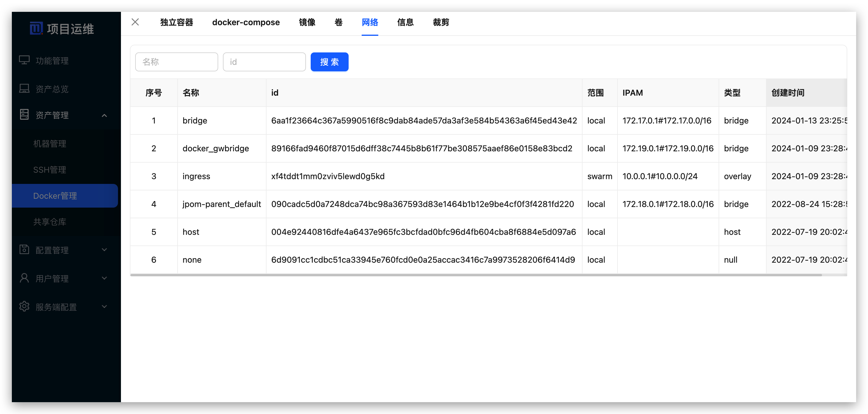Viewport: 868px width, 414px height.
Task: Click the 服务端配置 gear icon
Action: (x=24, y=306)
